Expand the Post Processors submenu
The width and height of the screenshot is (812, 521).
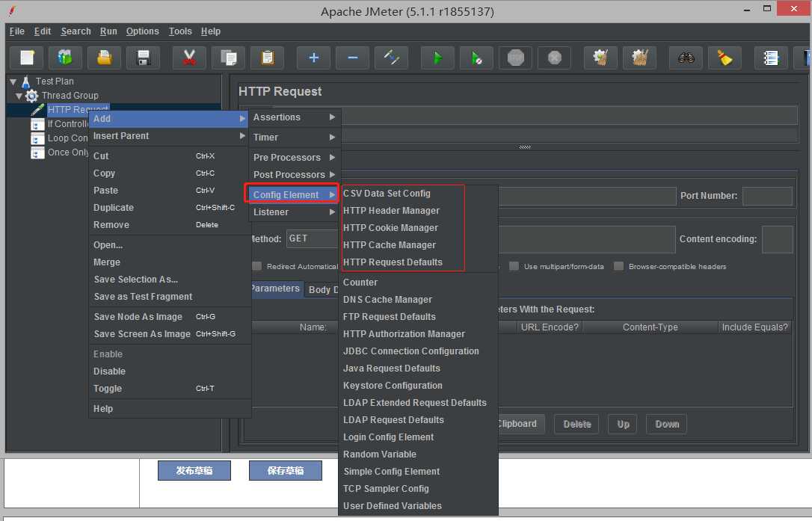tap(294, 174)
